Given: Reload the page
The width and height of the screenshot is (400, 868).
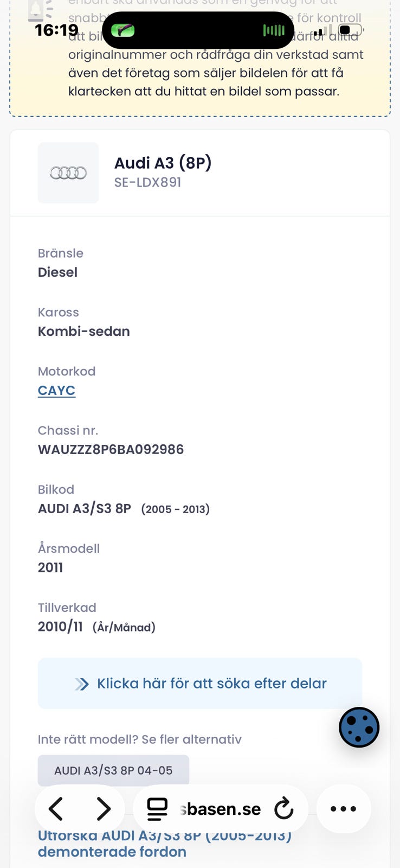Looking at the screenshot, I should 283,809.
